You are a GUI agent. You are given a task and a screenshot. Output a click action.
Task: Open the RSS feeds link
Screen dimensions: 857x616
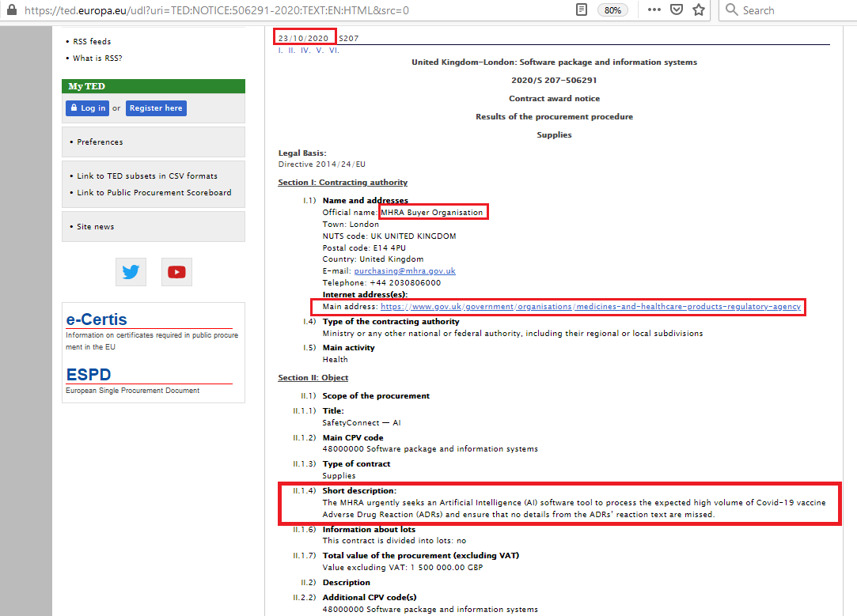92,41
